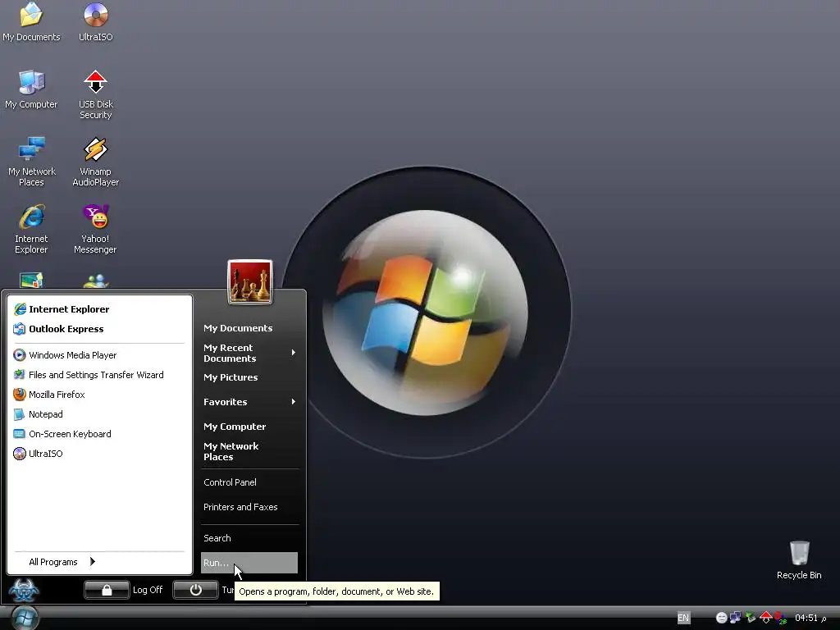Screen dimensions: 840x630
Task: Launch Windows Media Player from Start menu
Action: point(66,355)
